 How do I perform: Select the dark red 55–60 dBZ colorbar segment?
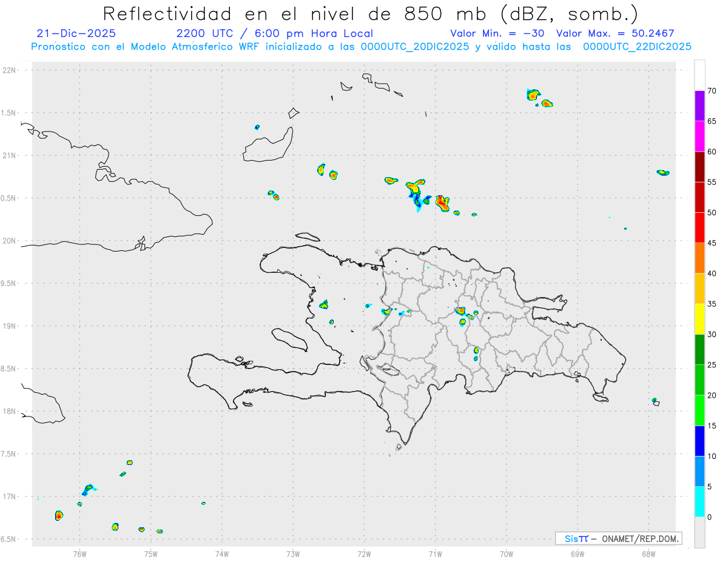[699, 167]
